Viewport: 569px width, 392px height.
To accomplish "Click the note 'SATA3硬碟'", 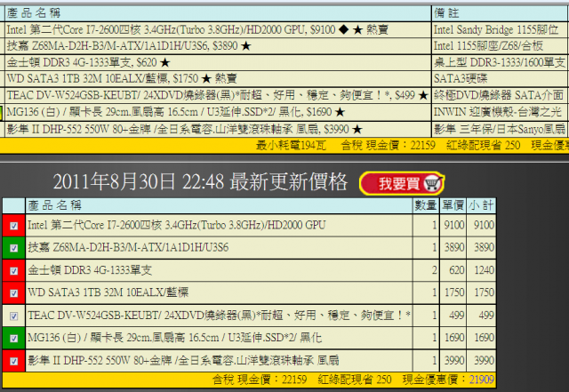I will point(461,79).
